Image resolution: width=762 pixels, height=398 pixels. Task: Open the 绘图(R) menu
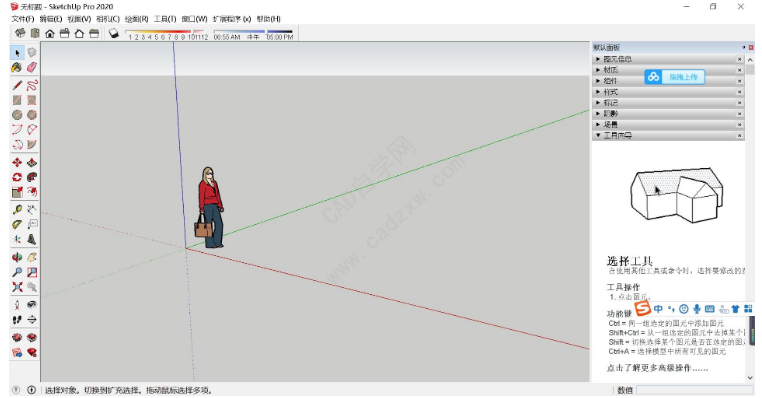(137, 19)
